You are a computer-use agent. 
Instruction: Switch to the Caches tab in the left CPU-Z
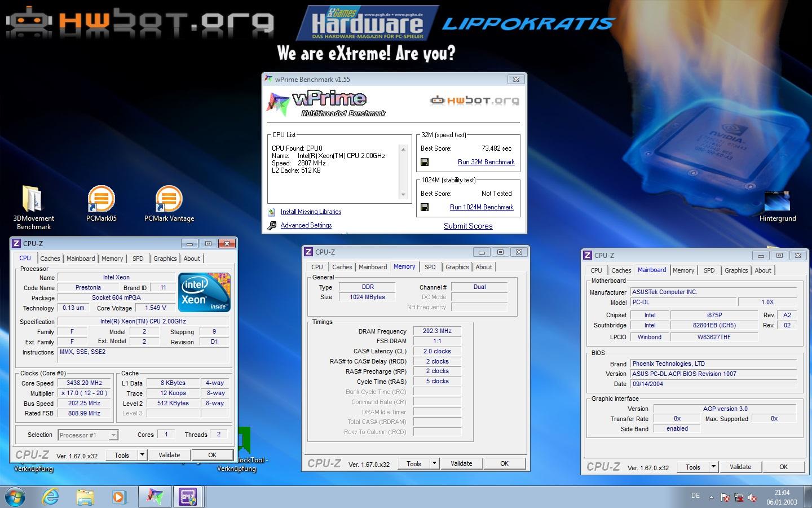(50, 259)
